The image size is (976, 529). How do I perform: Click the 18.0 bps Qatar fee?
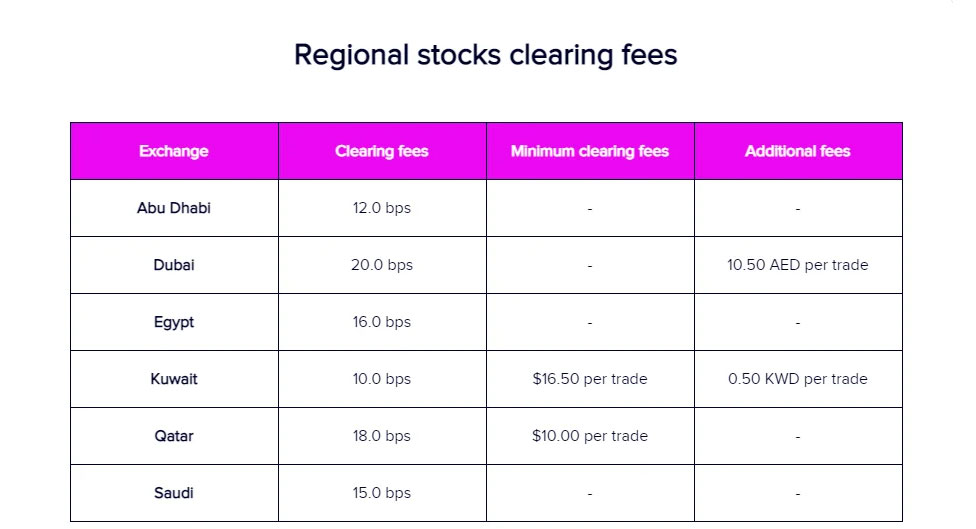pyautogui.click(x=382, y=436)
